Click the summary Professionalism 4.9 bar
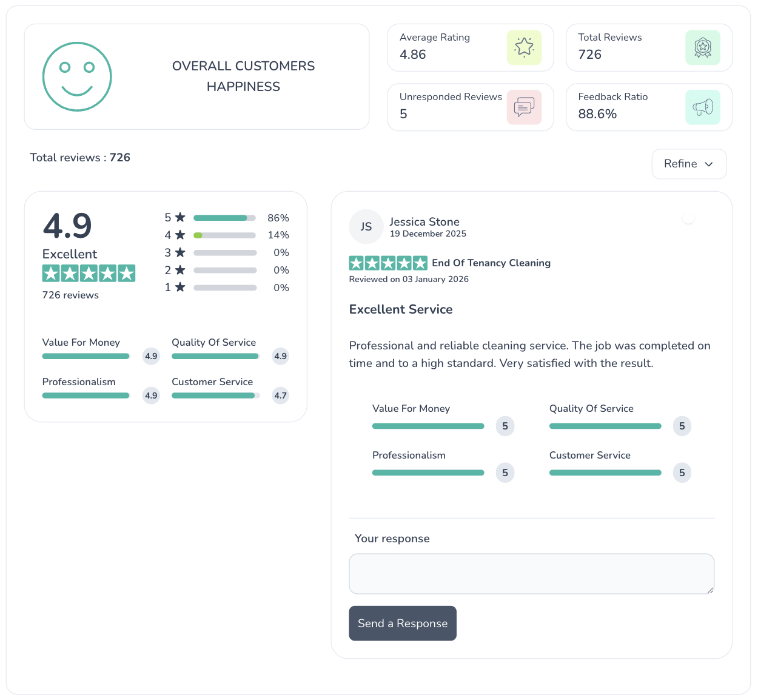Image resolution: width=758 pixels, height=700 pixels. pos(86,395)
